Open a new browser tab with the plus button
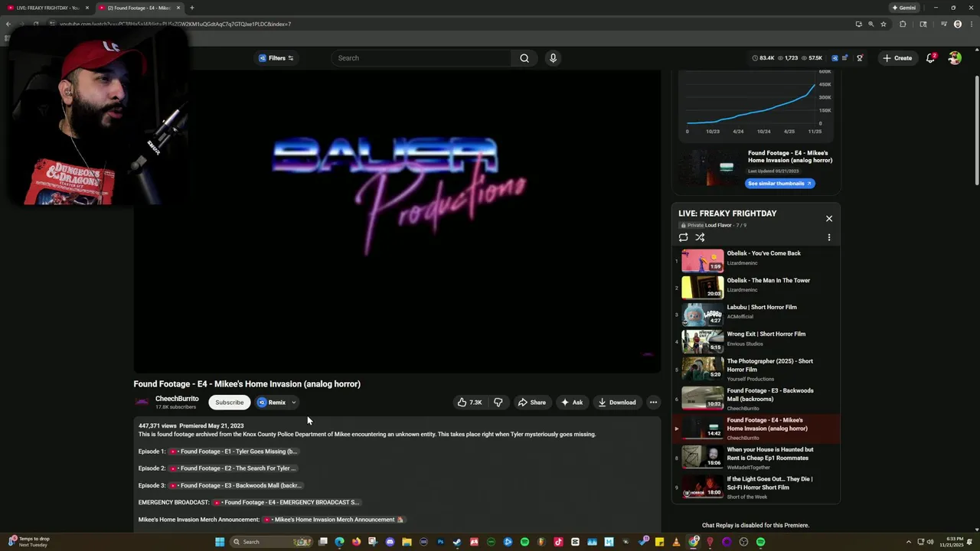 click(x=192, y=8)
